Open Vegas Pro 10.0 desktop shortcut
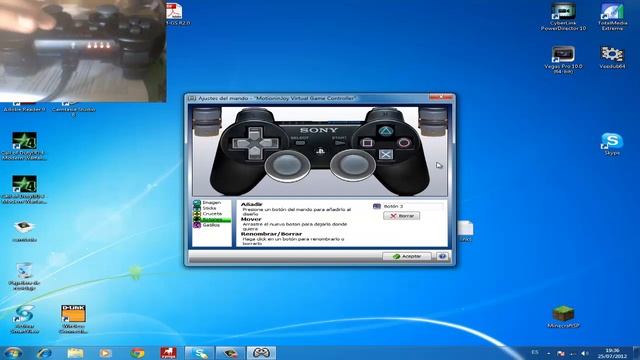 click(563, 60)
